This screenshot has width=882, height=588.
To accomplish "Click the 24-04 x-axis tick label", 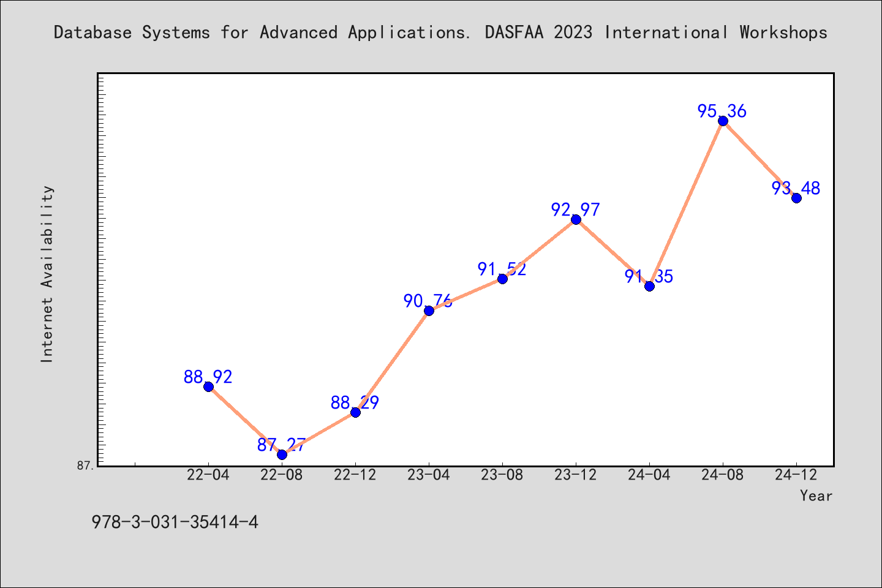I will (649, 475).
